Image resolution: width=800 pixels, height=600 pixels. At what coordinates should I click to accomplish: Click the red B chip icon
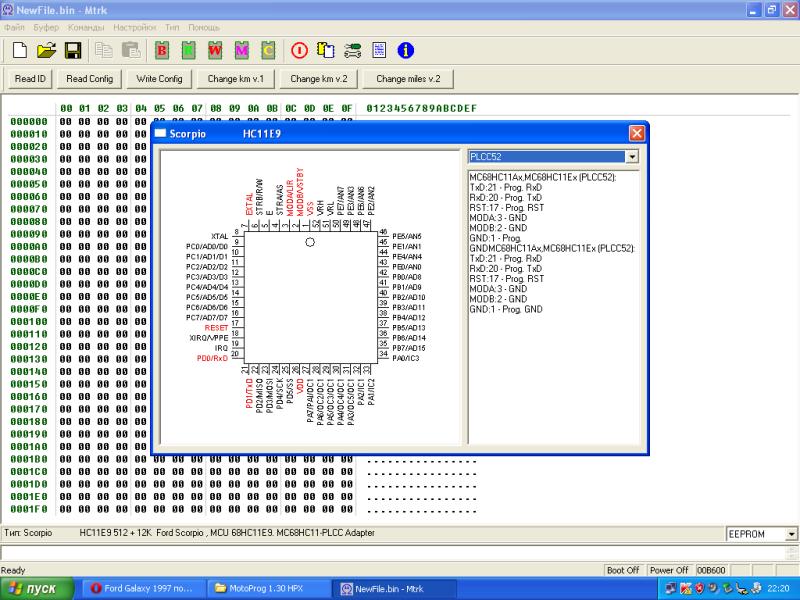[162, 50]
